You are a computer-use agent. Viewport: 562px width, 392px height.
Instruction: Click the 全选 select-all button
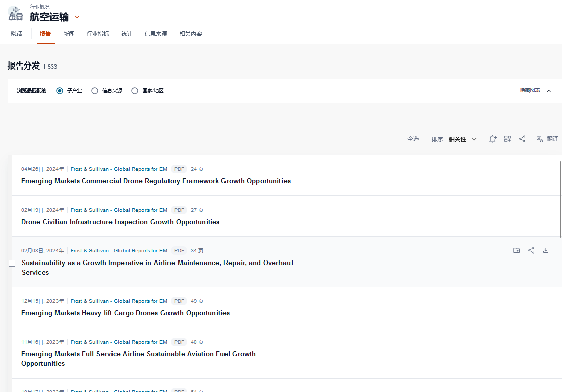(413, 139)
